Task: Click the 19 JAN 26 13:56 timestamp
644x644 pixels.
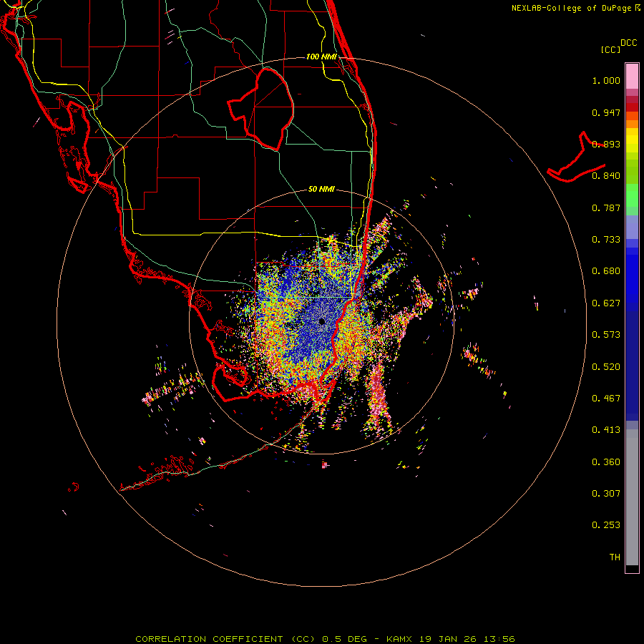Action: tap(467, 639)
